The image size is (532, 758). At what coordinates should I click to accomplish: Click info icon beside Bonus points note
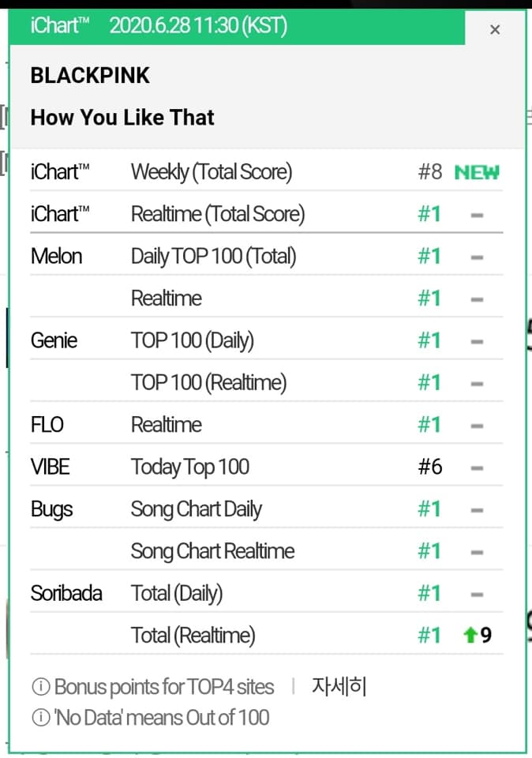(40, 687)
